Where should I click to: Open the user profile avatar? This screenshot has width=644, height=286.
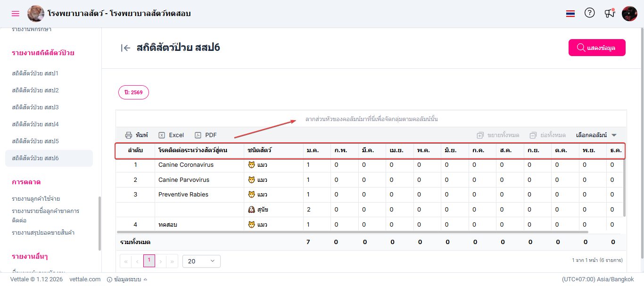pyautogui.click(x=630, y=14)
